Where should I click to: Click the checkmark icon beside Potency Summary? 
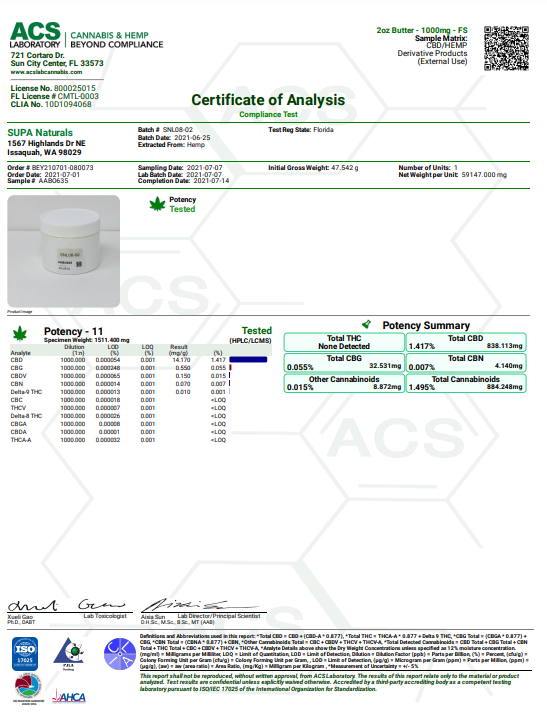(x=366, y=324)
